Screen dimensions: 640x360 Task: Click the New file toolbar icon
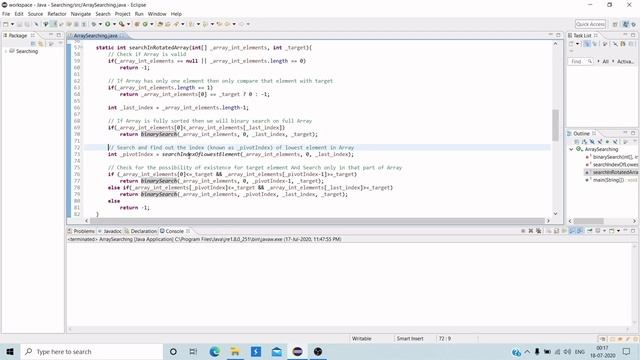point(6,24)
